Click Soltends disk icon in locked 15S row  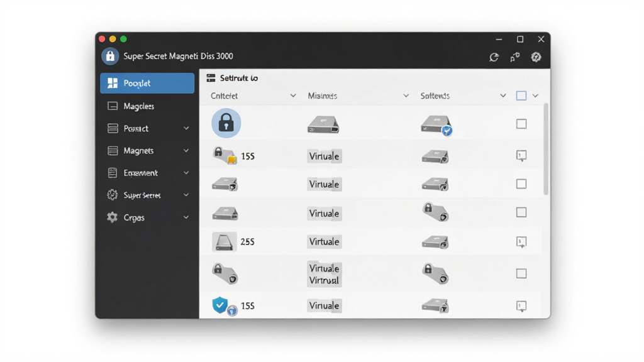point(435,156)
